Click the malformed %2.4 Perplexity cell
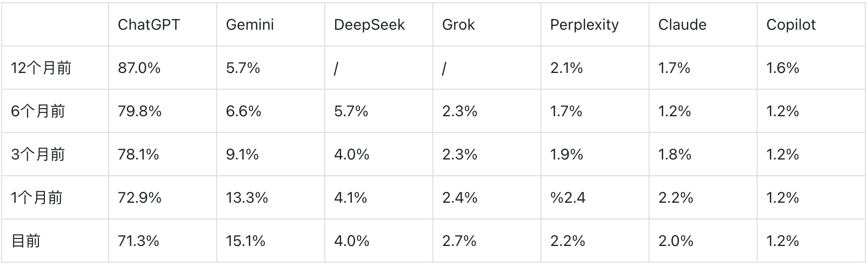Viewport: 868px width, 266px height. click(567, 198)
